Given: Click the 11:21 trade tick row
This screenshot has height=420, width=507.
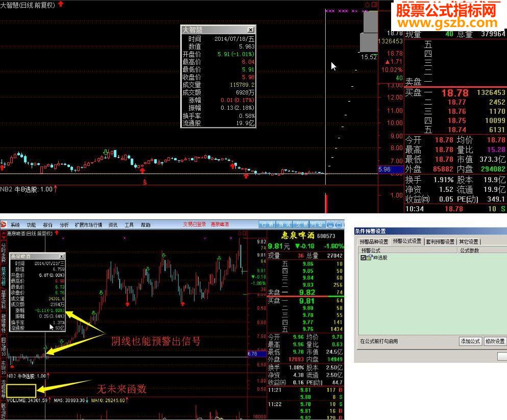Looking at the screenshot, I should pyautogui.click(x=305, y=390).
